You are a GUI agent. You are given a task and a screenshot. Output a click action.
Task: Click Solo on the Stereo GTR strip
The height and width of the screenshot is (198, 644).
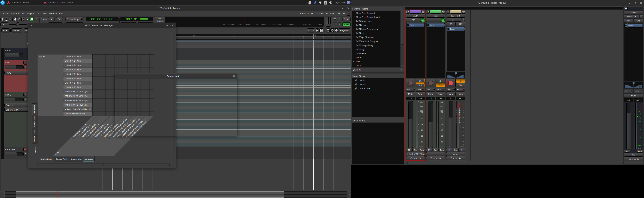460,94
